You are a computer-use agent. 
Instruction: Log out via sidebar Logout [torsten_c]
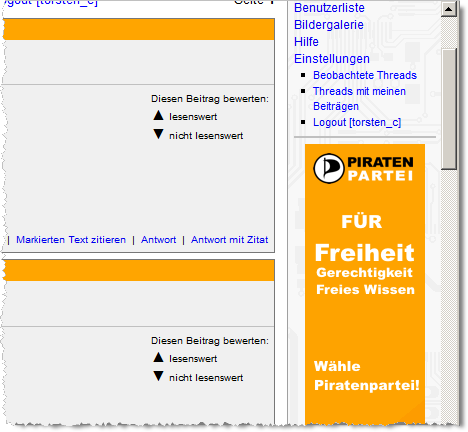point(357,122)
